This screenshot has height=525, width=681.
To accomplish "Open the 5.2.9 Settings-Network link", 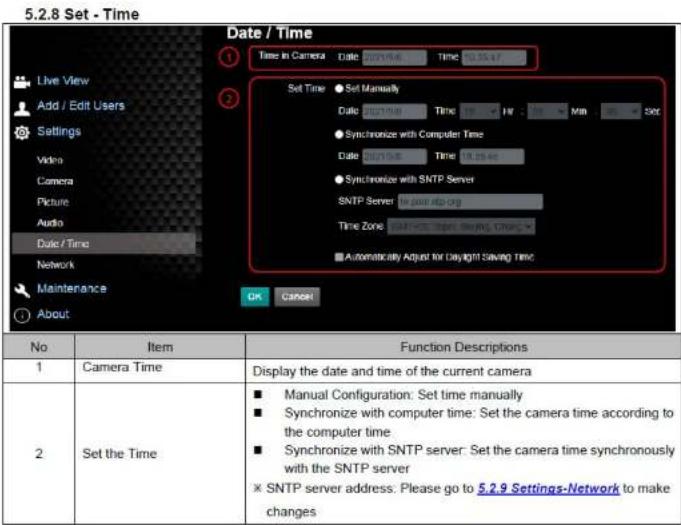I will pos(548,489).
